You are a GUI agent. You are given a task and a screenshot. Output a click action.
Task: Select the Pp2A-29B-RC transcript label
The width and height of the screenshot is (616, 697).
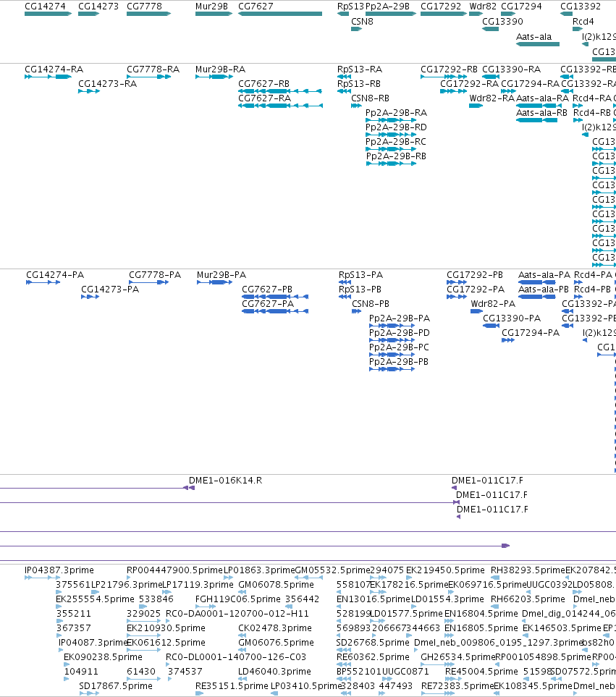395,141
